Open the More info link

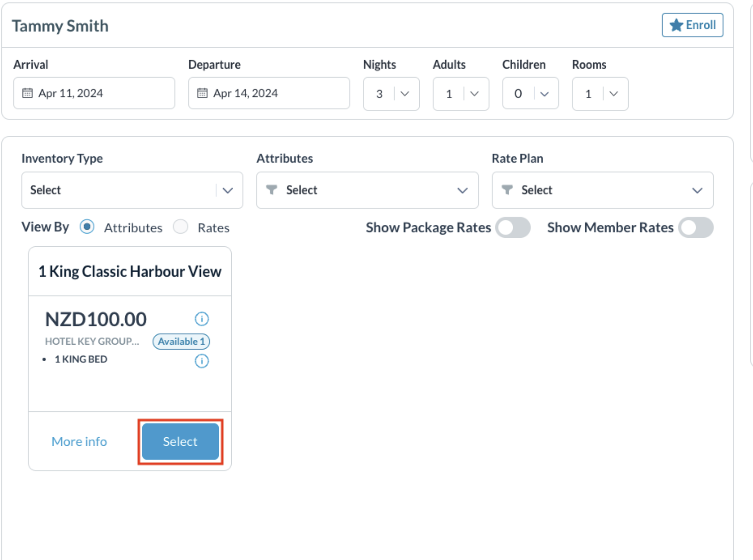pyautogui.click(x=79, y=441)
